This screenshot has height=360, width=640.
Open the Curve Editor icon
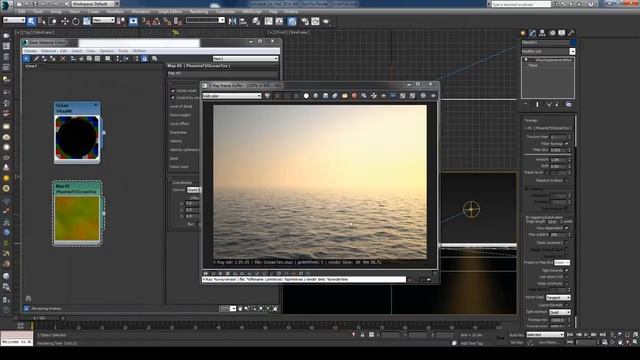(x=269, y=21)
